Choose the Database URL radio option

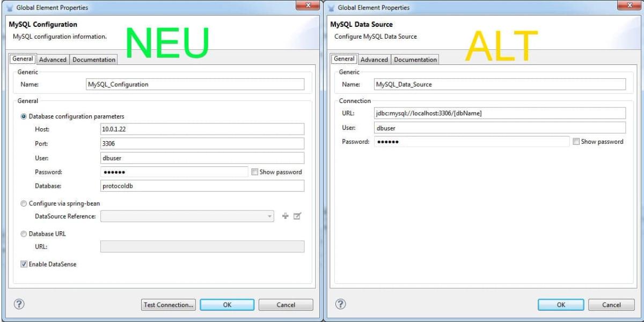tap(24, 234)
